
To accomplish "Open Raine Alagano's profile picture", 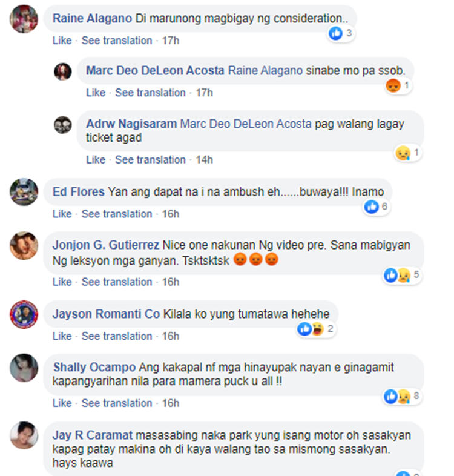I will (24, 19).
